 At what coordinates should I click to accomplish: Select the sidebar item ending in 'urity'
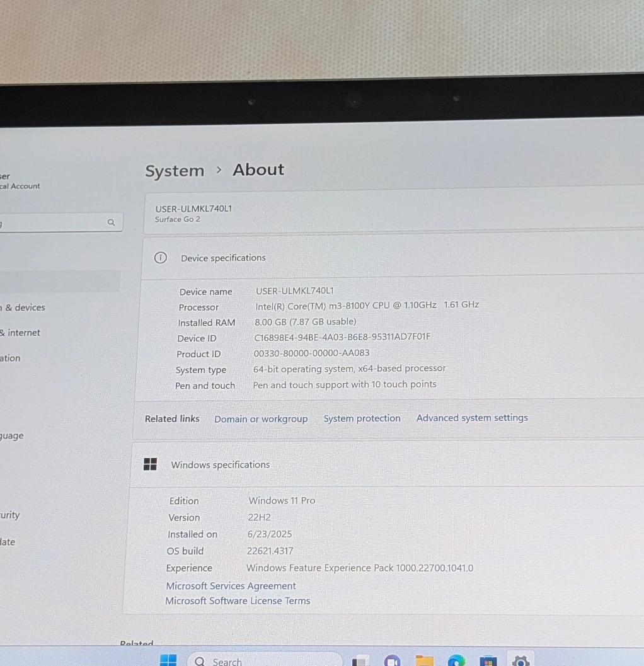click(x=10, y=515)
